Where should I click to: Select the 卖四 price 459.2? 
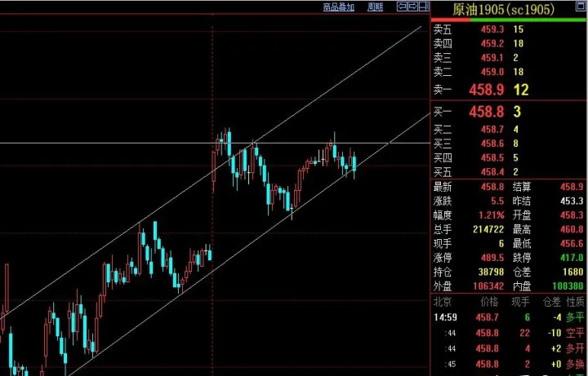492,43
